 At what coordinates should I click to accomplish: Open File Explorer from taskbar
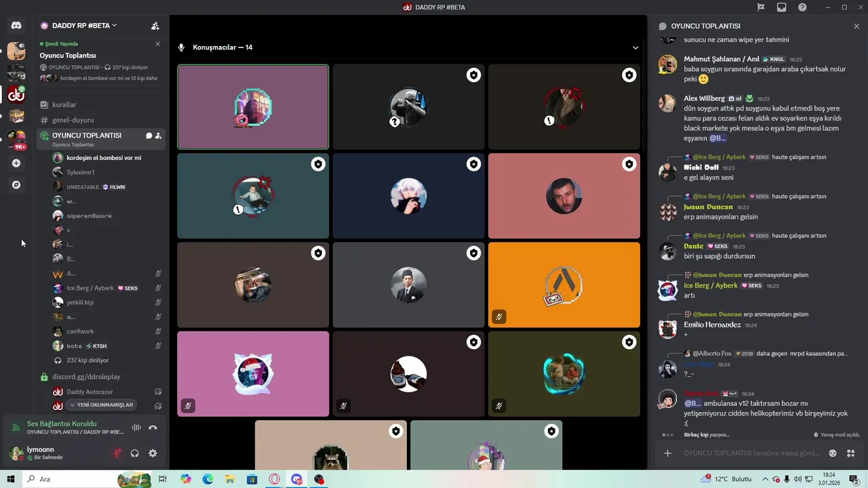230,479
